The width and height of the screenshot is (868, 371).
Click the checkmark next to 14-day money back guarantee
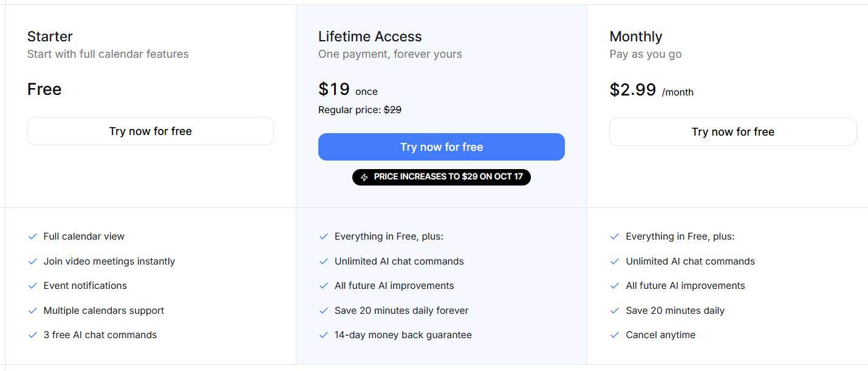pyautogui.click(x=323, y=335)
